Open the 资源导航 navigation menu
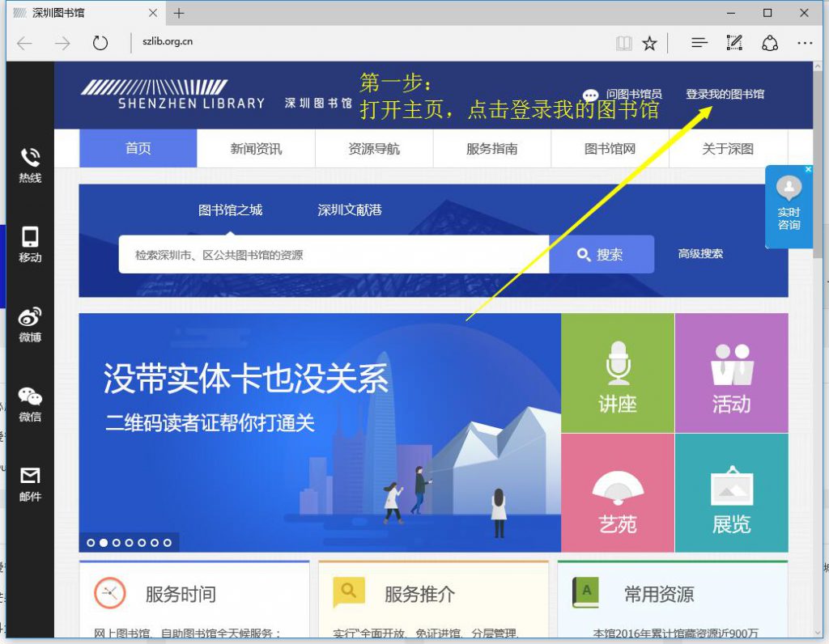The height and width of the screenshot is (644, 829). tap(374, 149)
